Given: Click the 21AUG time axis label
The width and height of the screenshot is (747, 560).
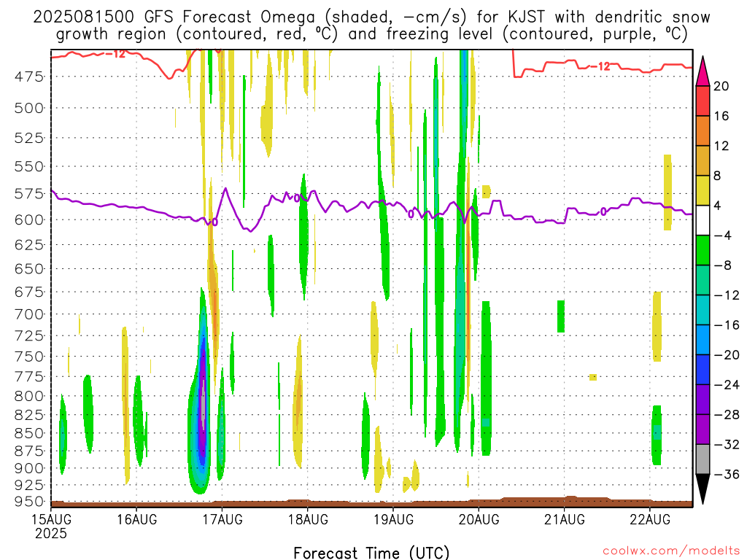Looking at the screenshot, I should point(565,519).
